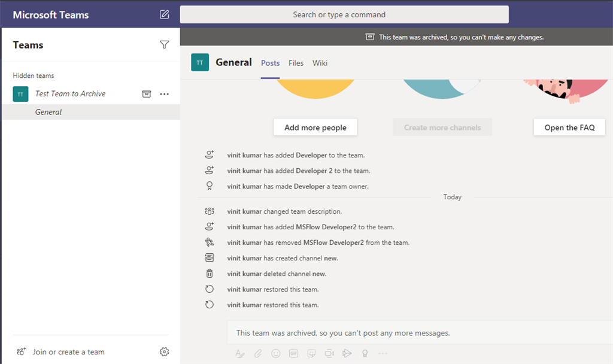Click the text Format icon
613x364 pixels.
pos(240,353)
